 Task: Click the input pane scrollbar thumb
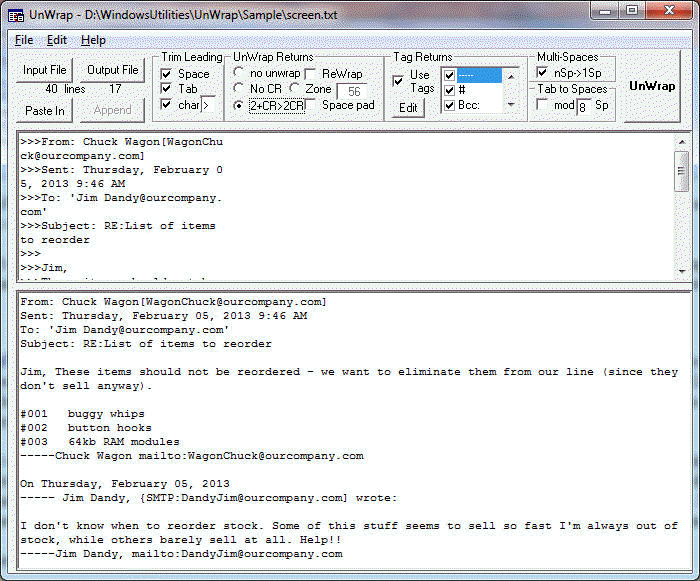click(x=682, y=171)
